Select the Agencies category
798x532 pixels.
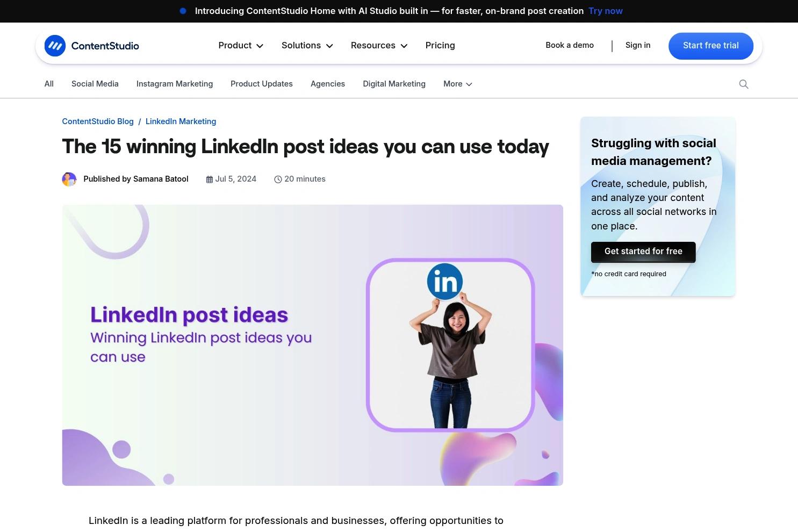click(x=328, y=84)
